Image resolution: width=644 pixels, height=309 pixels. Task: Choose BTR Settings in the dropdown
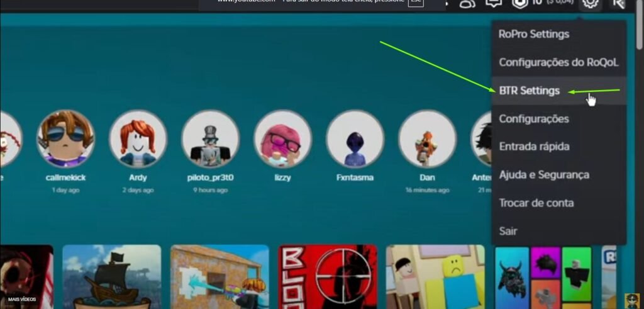point(529,91)
